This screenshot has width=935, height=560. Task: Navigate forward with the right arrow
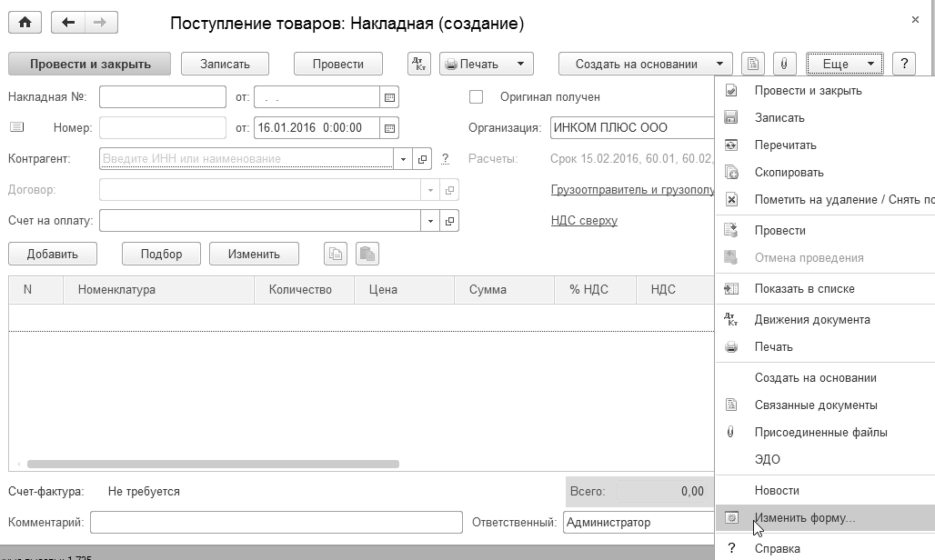pos(101,23)
